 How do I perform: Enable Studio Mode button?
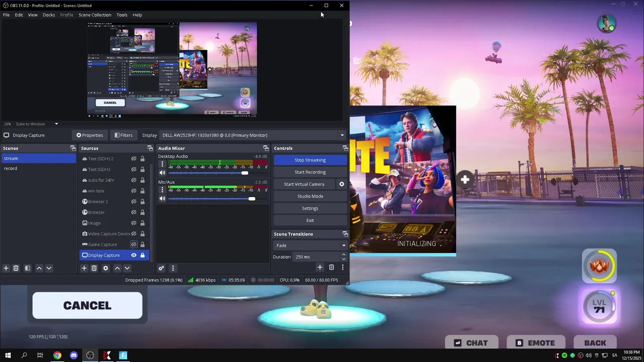click(x=310, y=196)
